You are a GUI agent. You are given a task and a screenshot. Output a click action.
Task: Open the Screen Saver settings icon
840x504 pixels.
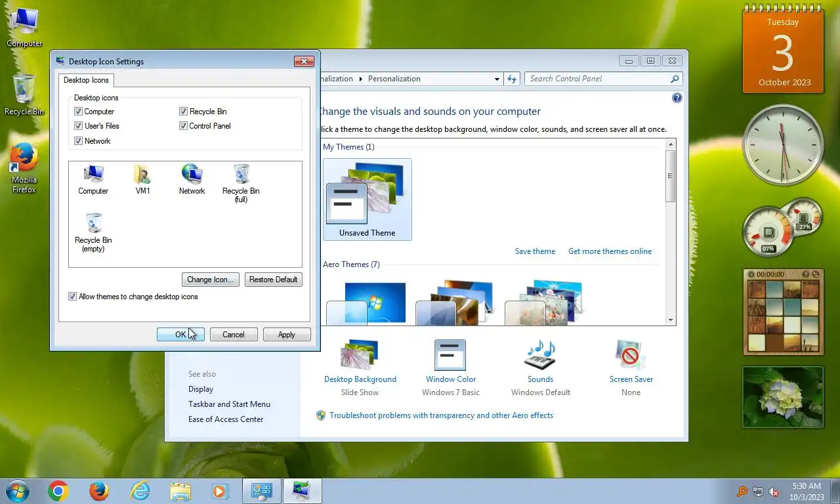[x=631, y=355]
